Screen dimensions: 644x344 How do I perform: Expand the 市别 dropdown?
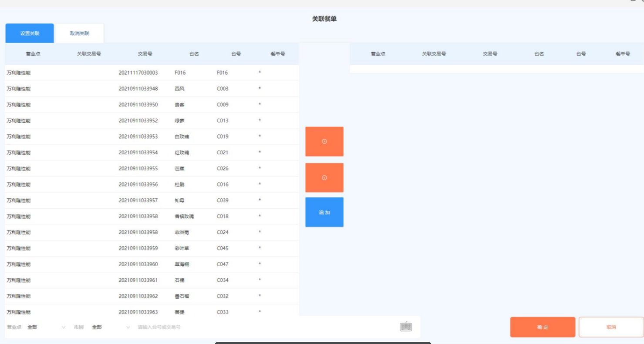click(110, 327)
